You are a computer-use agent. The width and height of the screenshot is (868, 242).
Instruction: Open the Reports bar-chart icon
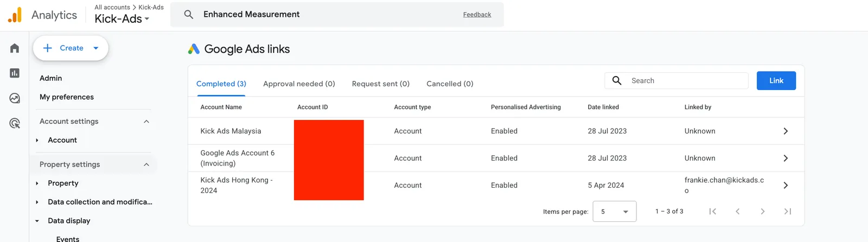point(15,73)
